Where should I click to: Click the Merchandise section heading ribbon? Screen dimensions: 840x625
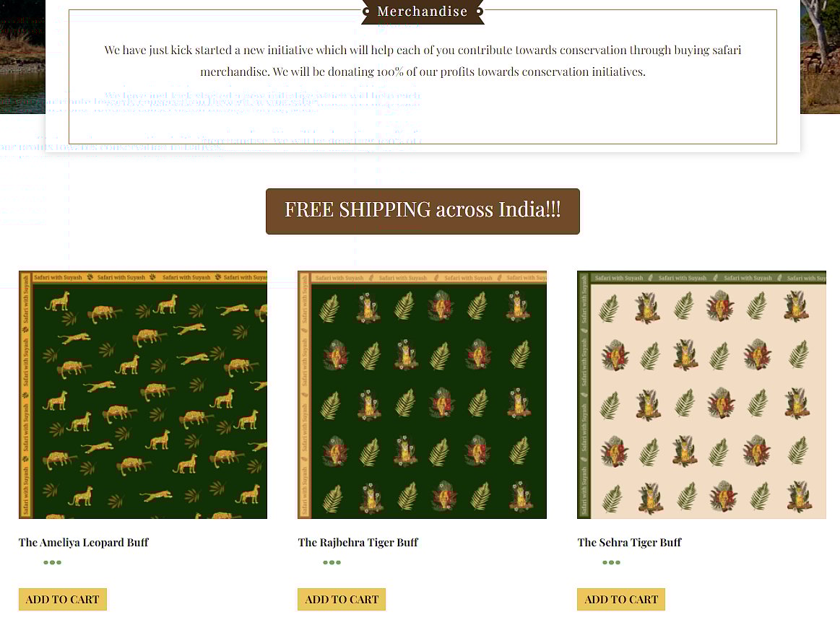click(x=423, y=12)
